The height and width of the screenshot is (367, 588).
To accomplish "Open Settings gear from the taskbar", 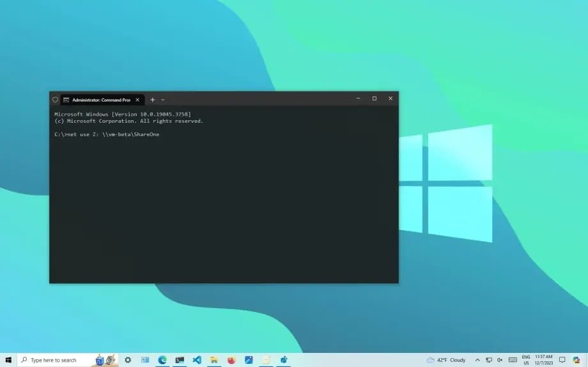I will (128, 360).
